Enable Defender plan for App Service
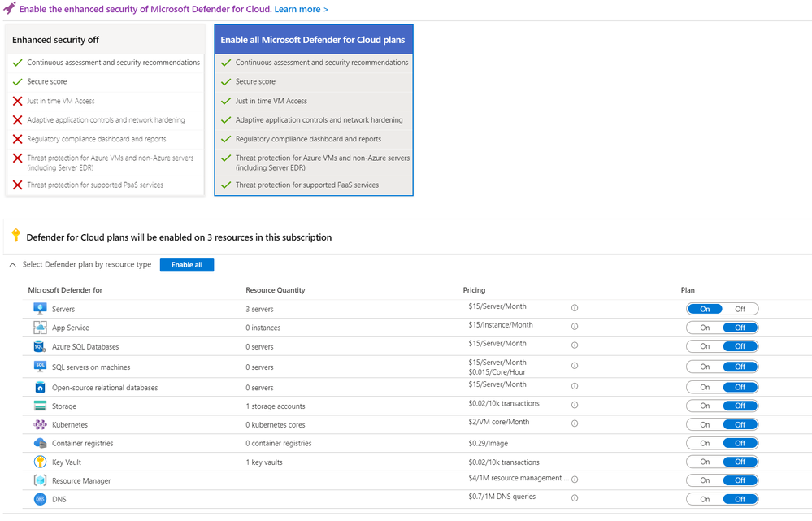Viewport: 812px width, 521px height. pos(705,328)
